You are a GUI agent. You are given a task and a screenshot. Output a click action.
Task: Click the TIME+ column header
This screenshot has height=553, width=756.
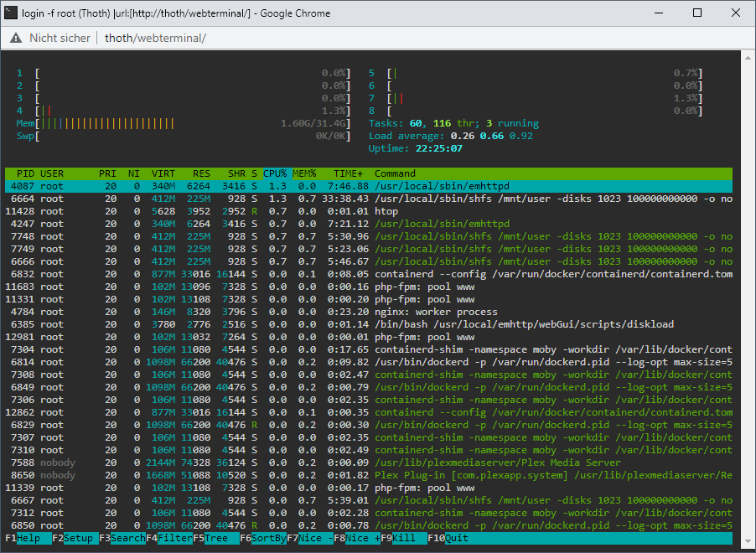[348, 173]
